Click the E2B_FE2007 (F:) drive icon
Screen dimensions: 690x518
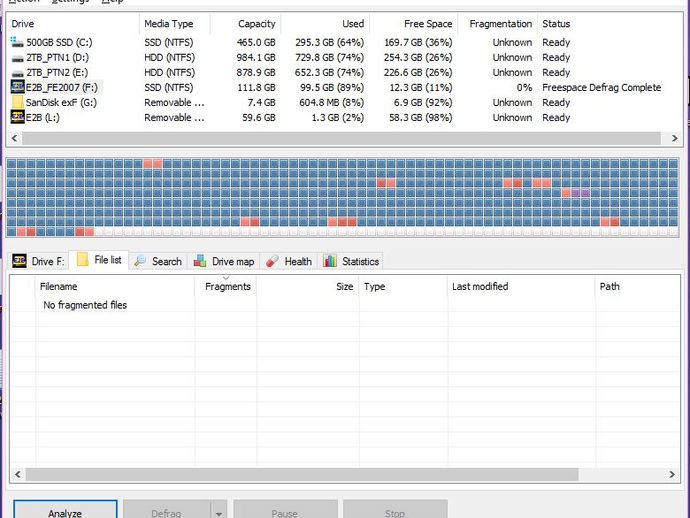coord(18,87)
